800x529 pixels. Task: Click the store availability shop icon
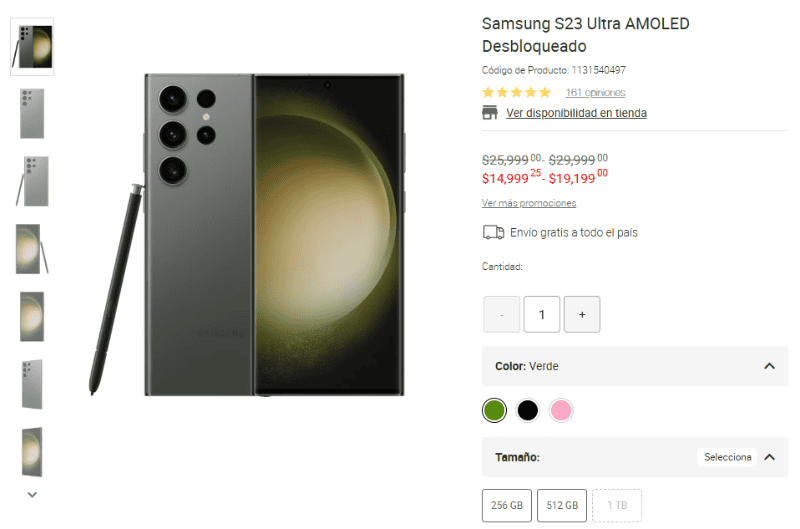(490, 113)
